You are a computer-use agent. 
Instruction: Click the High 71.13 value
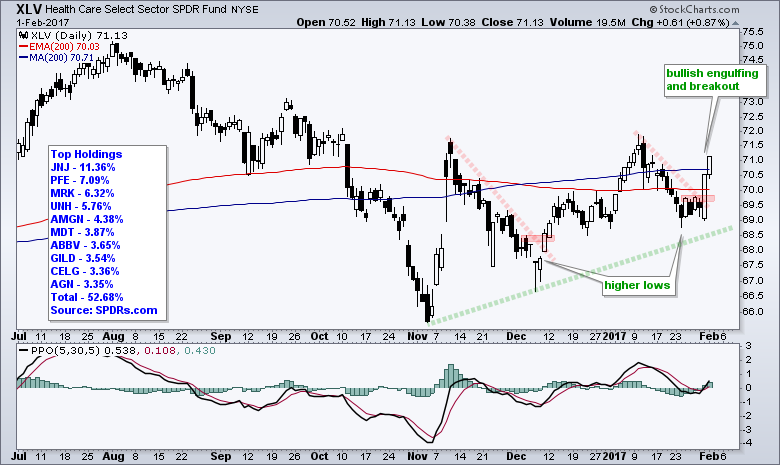click(x=388, y=22)
